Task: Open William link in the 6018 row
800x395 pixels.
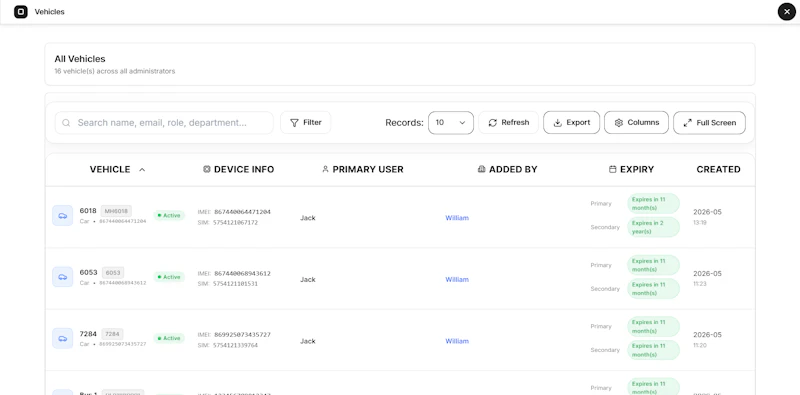Action: point(457,218)
